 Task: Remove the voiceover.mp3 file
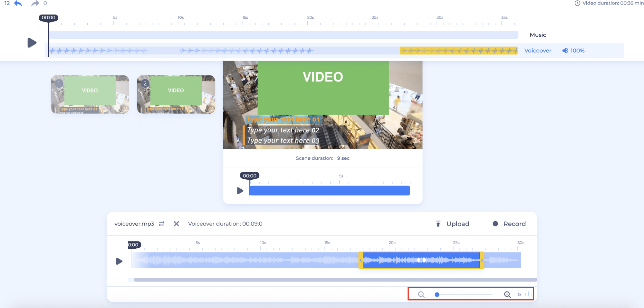176,224
